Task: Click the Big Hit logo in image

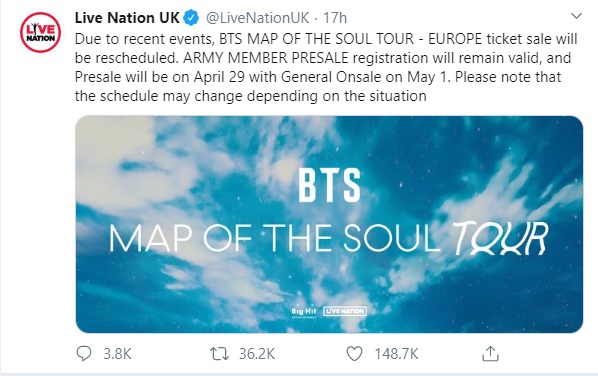Action: coord(304,312)
